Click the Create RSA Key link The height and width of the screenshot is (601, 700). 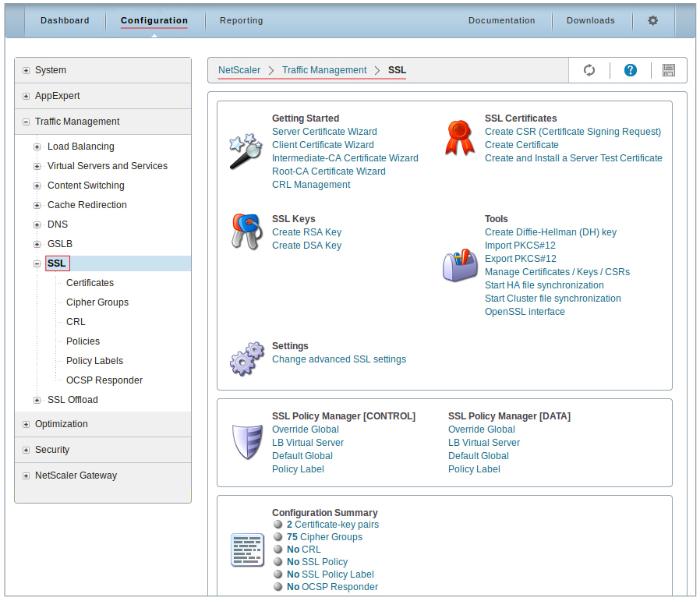pyautogui.click(x=306, y=232)
